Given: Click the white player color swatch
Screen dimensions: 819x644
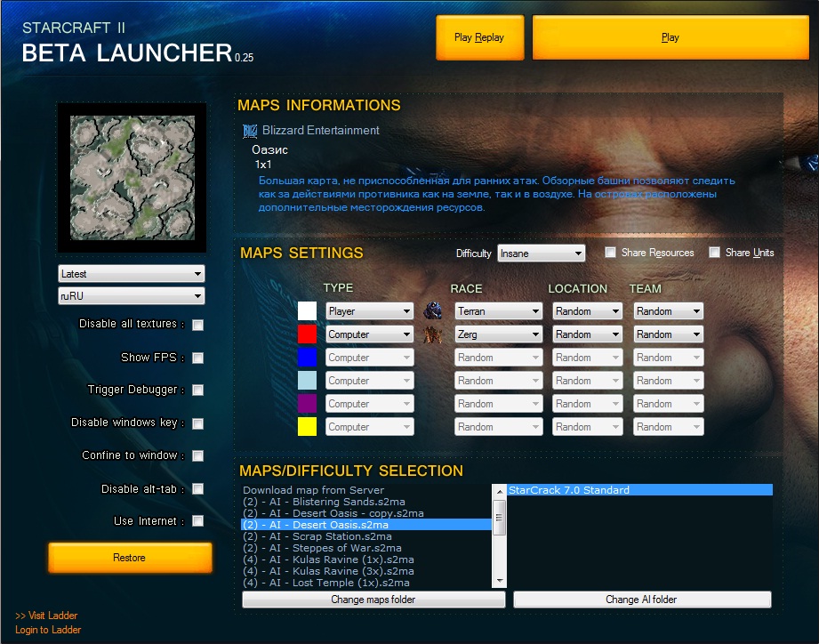Looking at the screenshot, I should click(307, 310).
